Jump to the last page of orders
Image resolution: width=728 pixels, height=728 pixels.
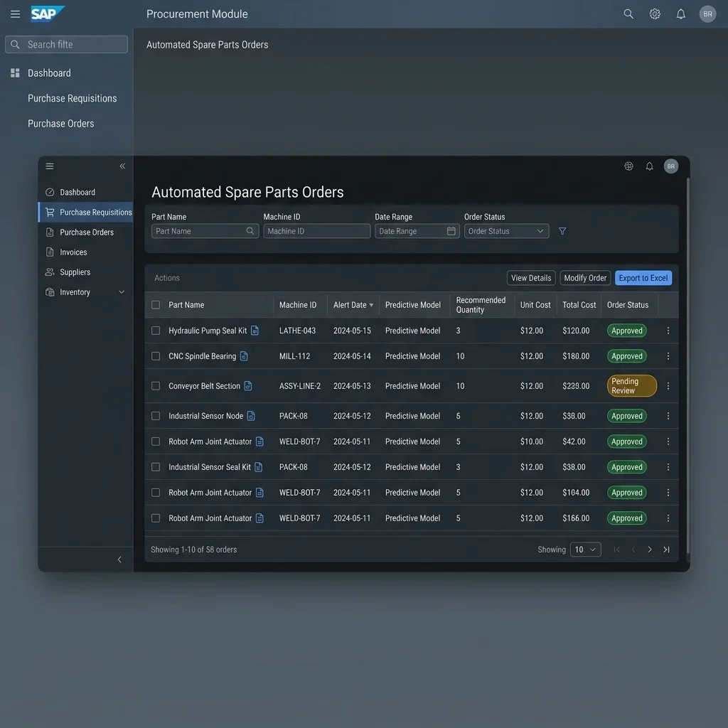coord(666,550)
